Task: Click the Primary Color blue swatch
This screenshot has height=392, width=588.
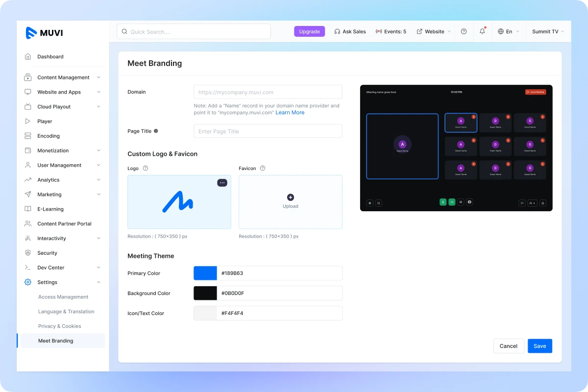Action: tap(205, 273)
